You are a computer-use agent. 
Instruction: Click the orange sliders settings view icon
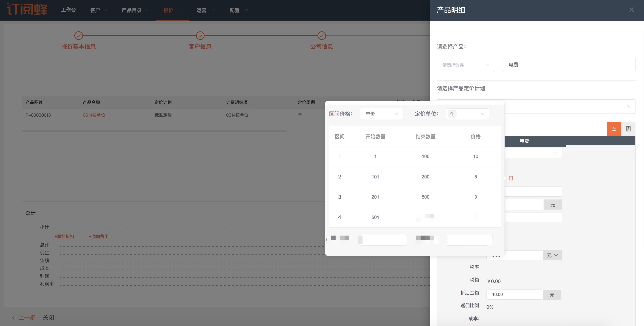614,129
